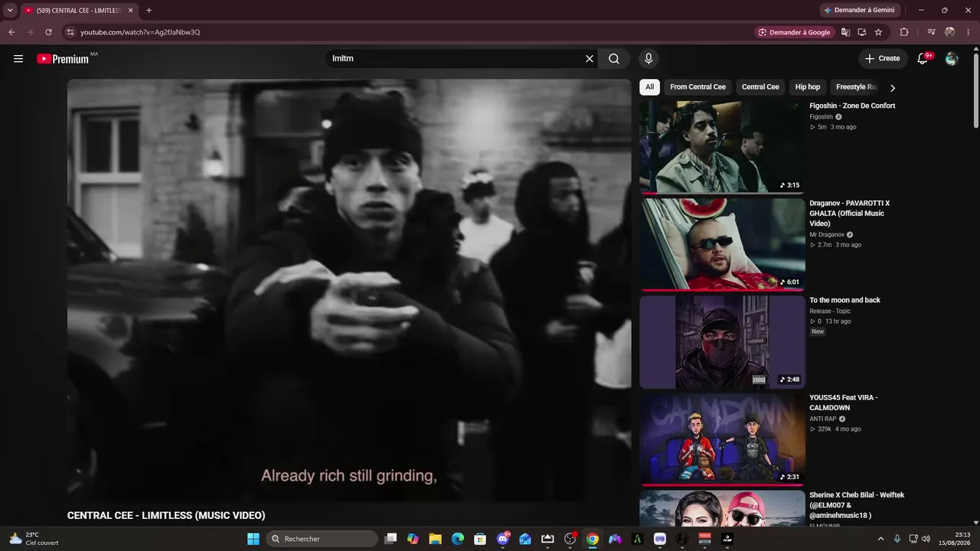Open a new browser tab
980x551 pixels.
[149, 10]
